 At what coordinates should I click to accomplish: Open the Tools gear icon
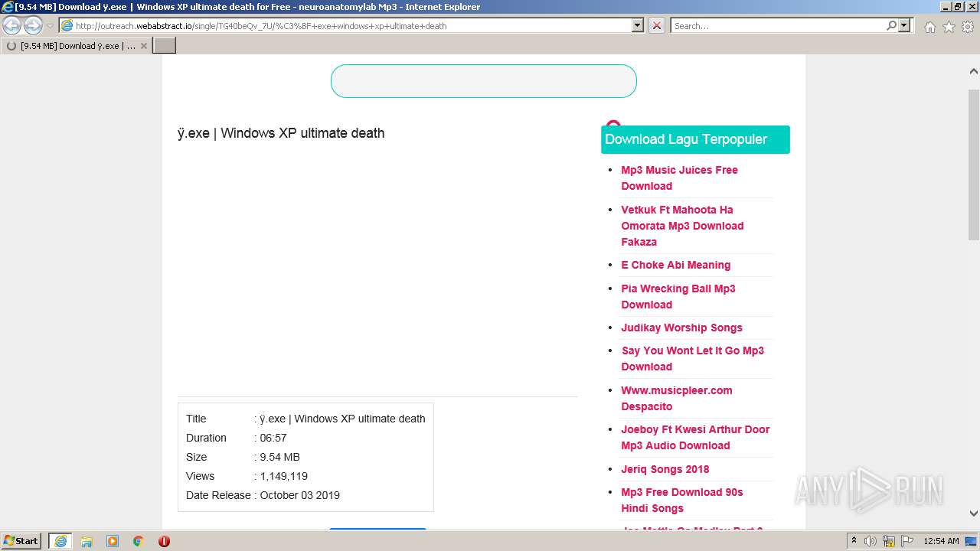[968, 27]
